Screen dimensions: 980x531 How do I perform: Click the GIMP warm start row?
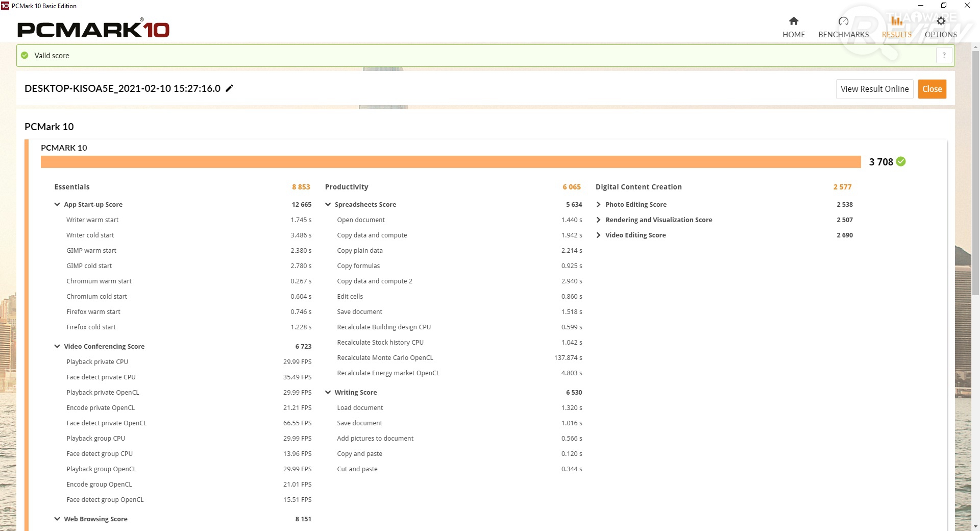188,250
